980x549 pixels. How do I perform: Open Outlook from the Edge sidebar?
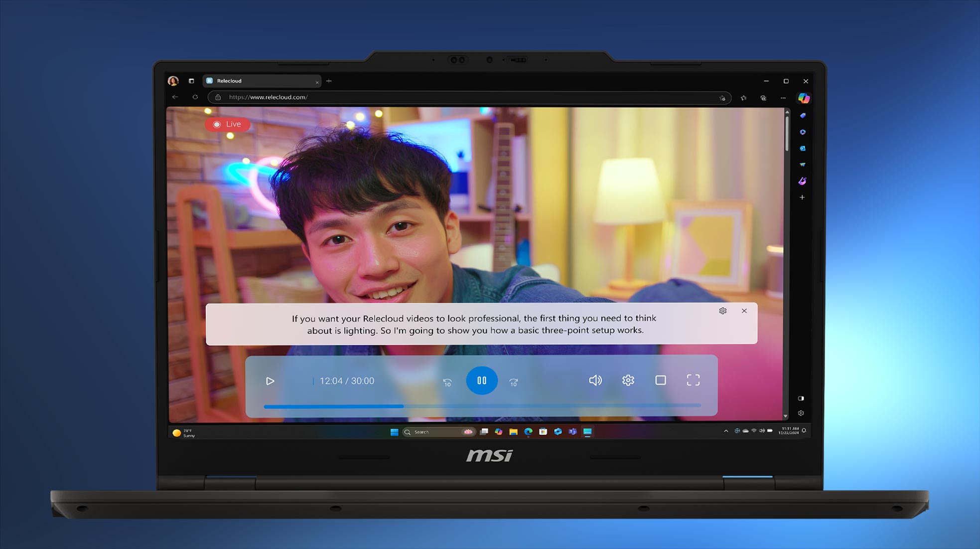pyautogui.click(x=803, y=148)
